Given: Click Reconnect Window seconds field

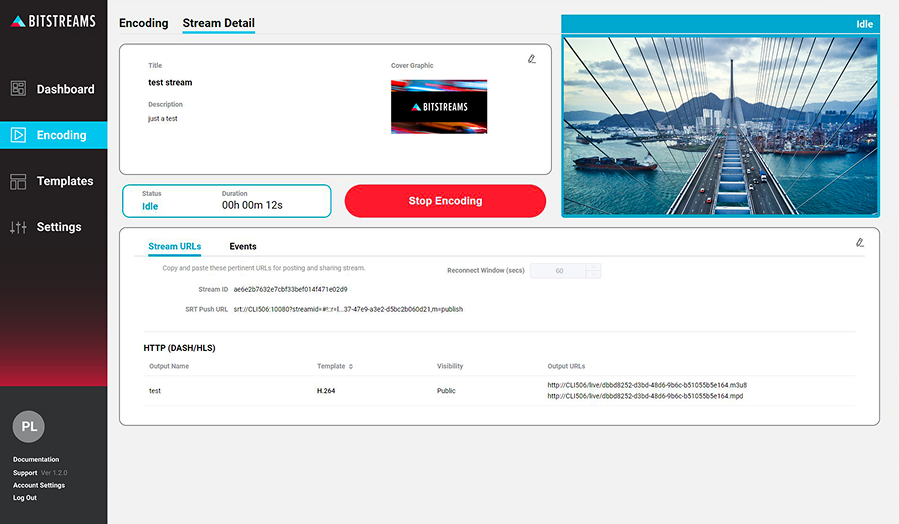Looking at the screenshot, I should click(559, 271).
